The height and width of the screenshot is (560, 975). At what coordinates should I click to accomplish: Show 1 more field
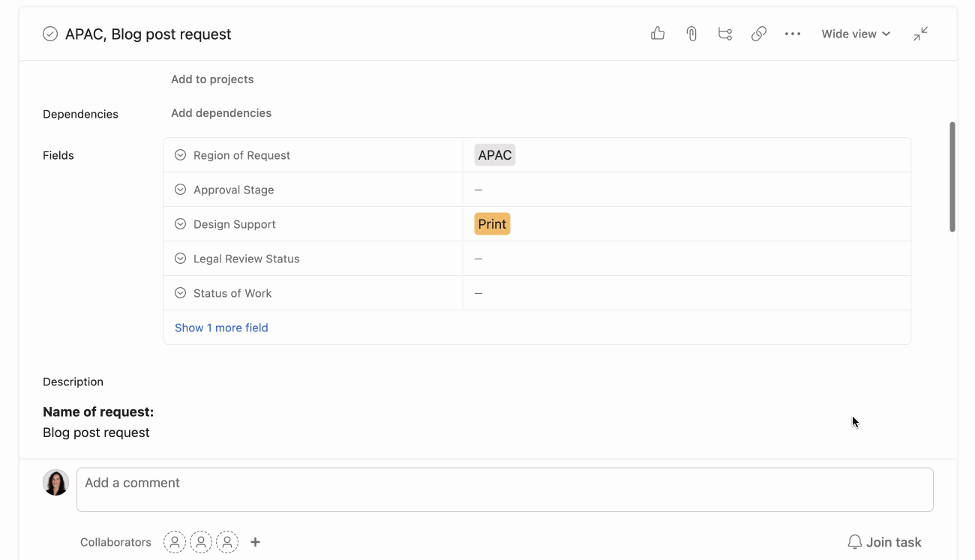click(221, 327)
